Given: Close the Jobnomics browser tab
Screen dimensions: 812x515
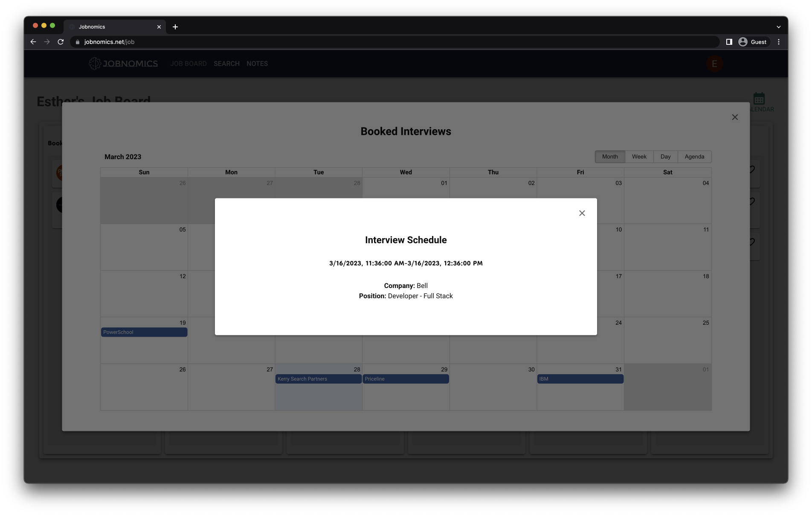Looking at the screenshot, I should pyautogui.click(x=159, y=27).
